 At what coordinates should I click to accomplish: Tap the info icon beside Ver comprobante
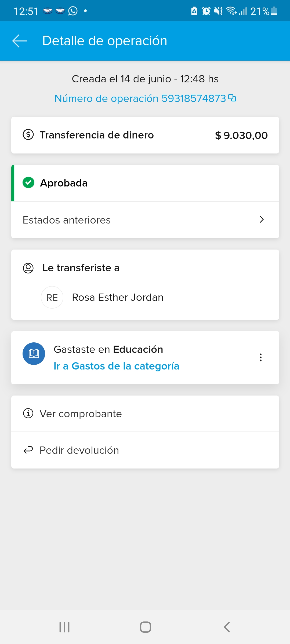(28, 414)
